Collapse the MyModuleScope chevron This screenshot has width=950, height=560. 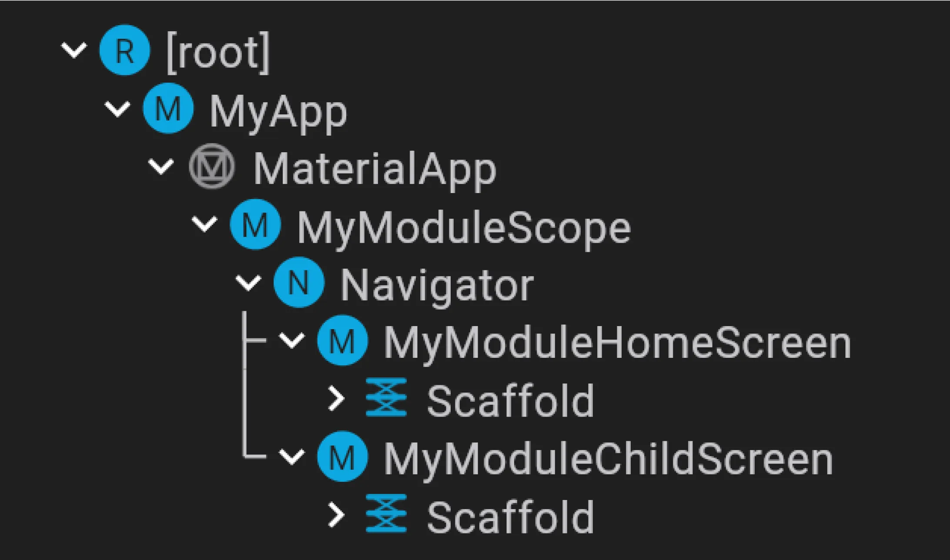(x=204, y=224)
